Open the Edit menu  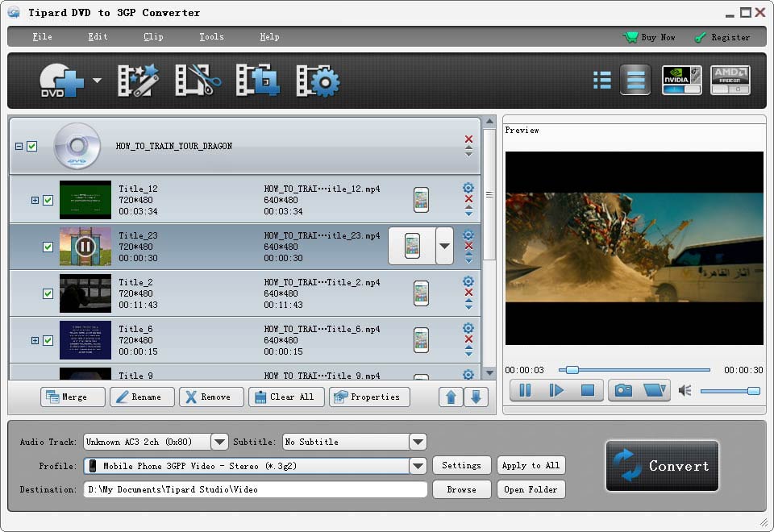coord(98,36)
